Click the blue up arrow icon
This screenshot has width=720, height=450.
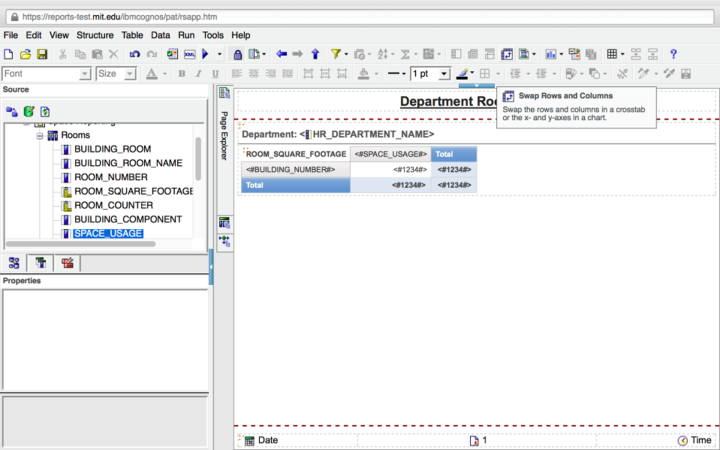coord(315,54)
